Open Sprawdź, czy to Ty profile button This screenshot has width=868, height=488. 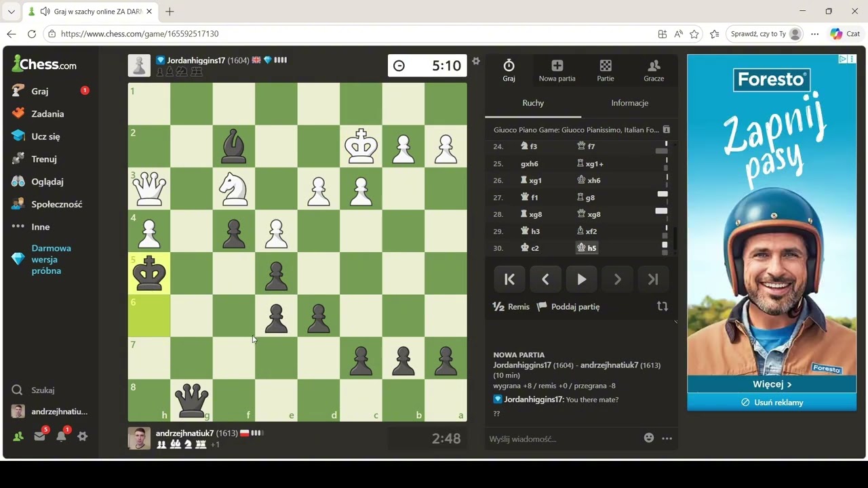click(x=765, y=34)
